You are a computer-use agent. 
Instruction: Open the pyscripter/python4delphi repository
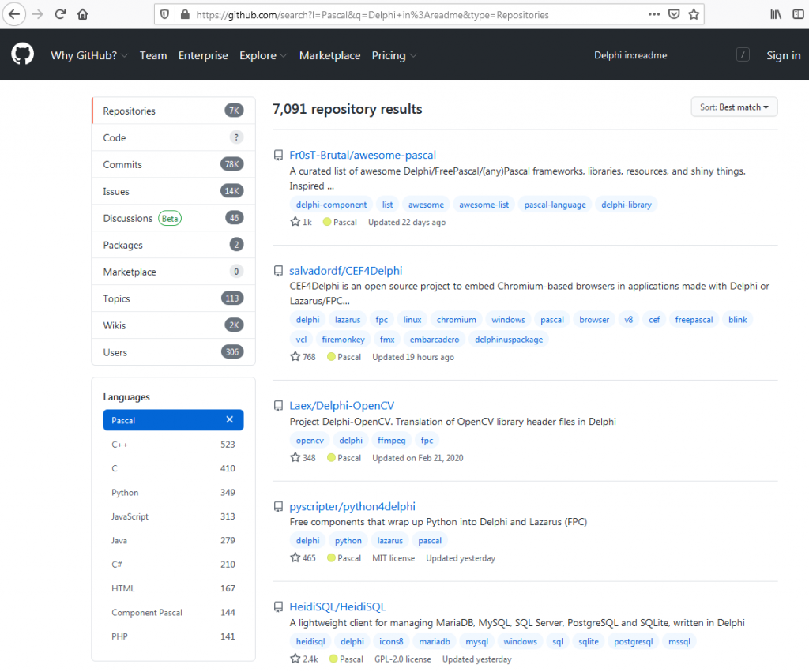pos(352,507)
